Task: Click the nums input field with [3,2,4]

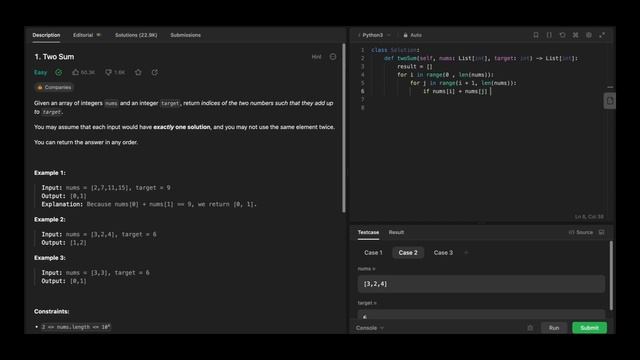Action: (x=481, y=284)
